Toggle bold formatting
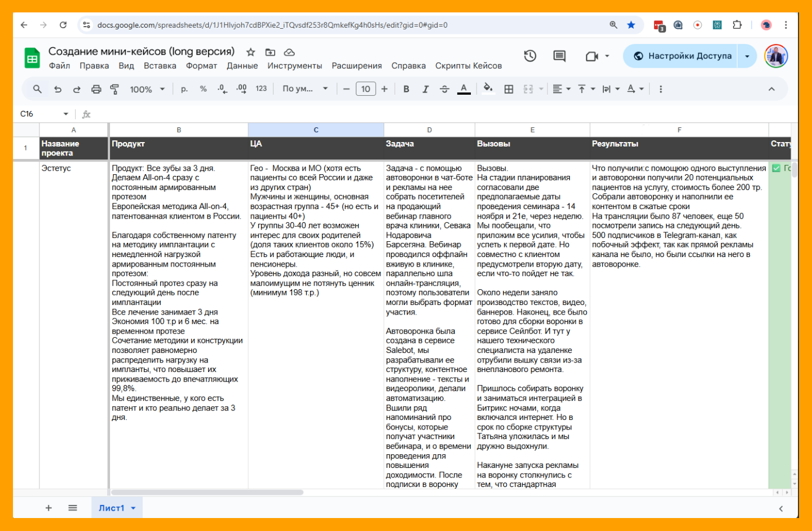This screenshot has width=812, height=531. point(406,89)
